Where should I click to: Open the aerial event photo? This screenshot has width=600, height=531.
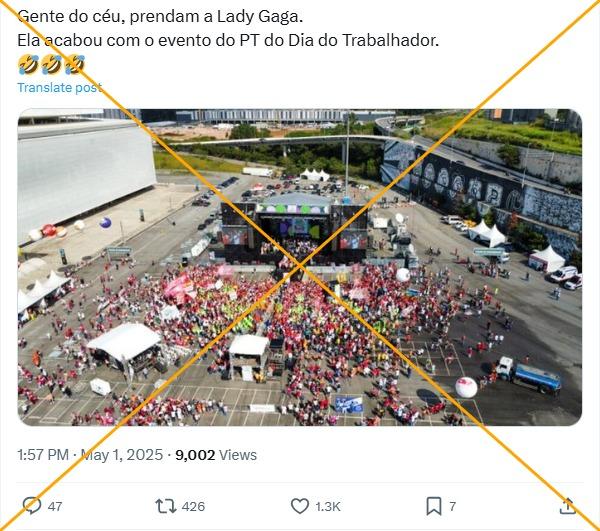coord(300,267)
